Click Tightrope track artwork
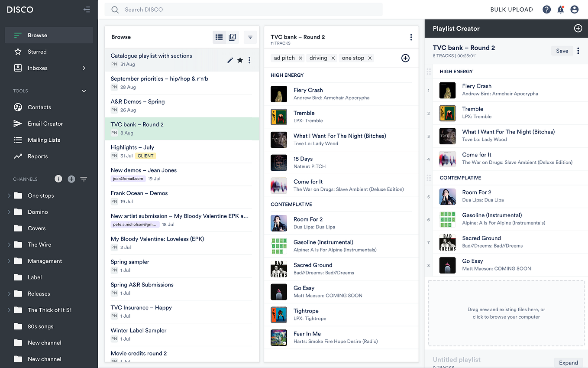This screenshot has height=368, width=588. point(279,315)
